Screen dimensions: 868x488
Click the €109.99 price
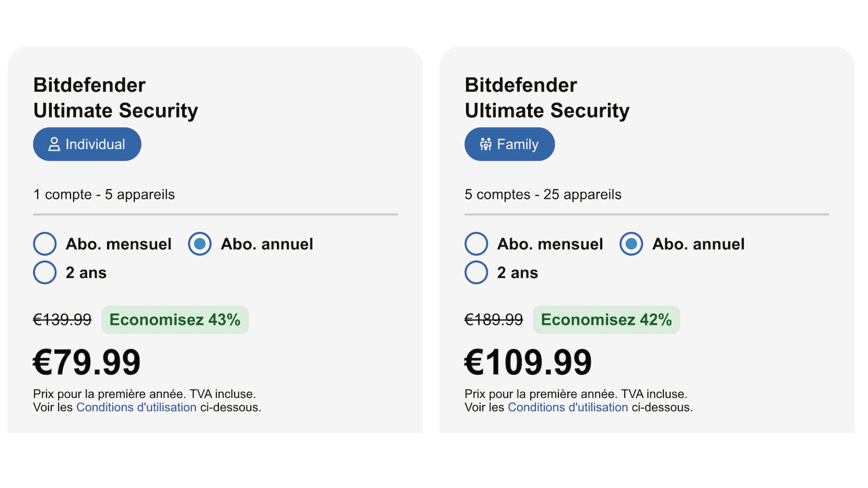(x=528, y=362)
